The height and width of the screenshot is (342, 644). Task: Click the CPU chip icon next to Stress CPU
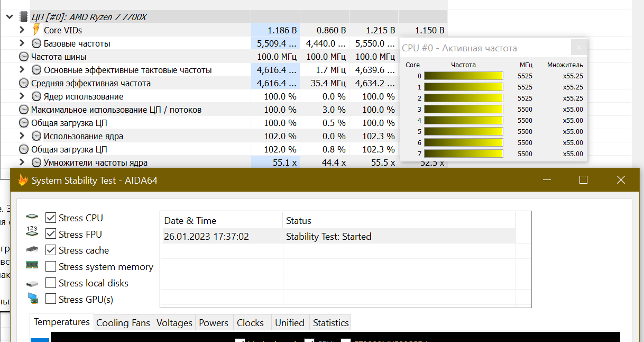pos(32,218)
